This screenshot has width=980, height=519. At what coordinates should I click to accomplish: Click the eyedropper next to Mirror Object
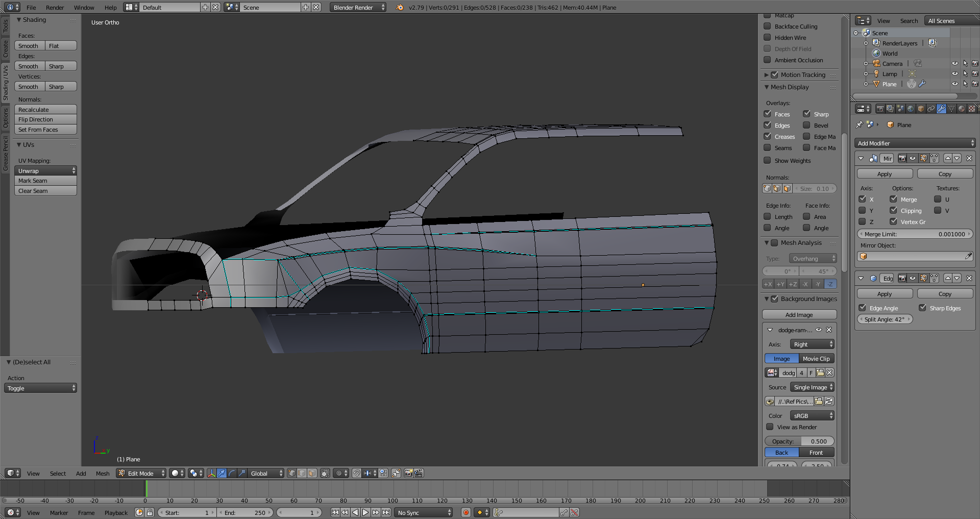[968, 256]
